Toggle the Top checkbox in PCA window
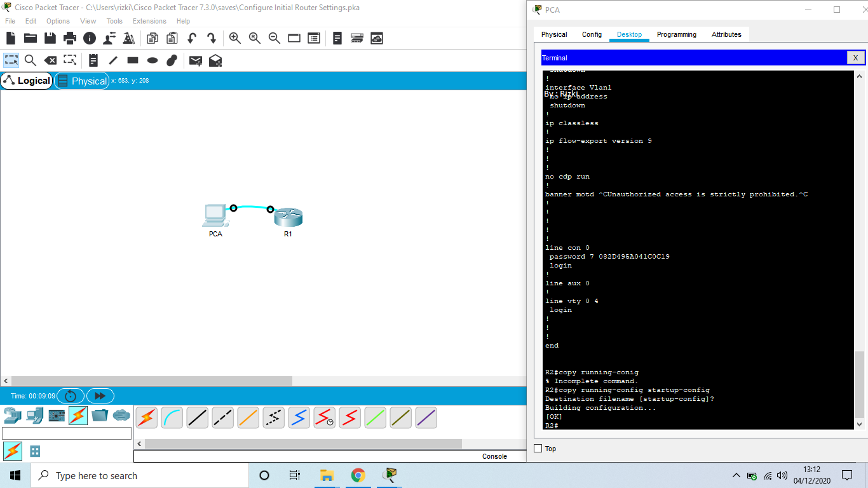This screenshot has width=868, height=488. click(538, 449)
